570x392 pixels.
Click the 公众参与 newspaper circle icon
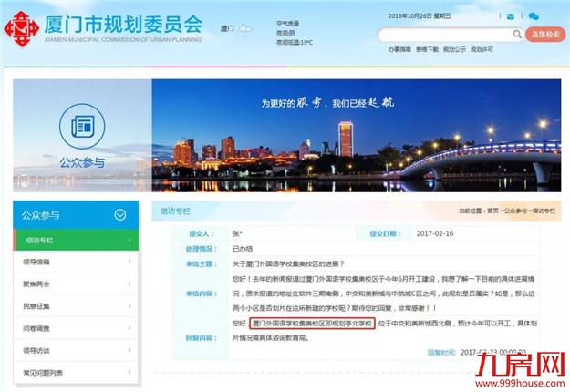click(82, 126)
